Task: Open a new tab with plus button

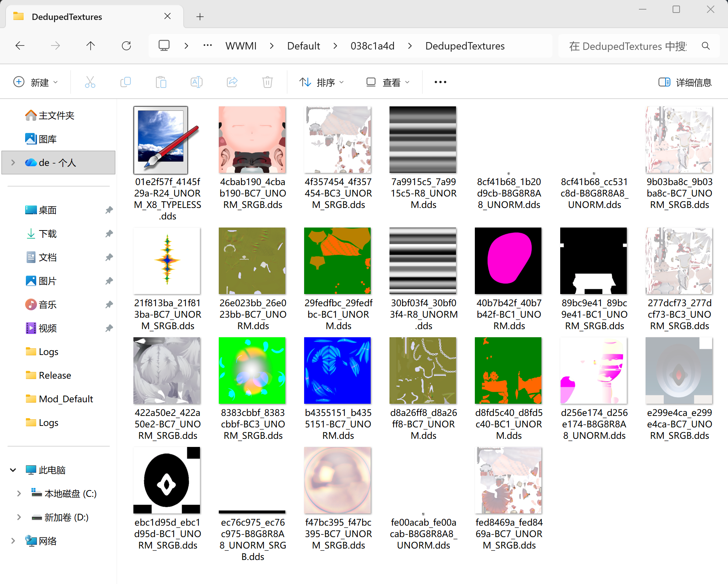Action: click(200, 17)
